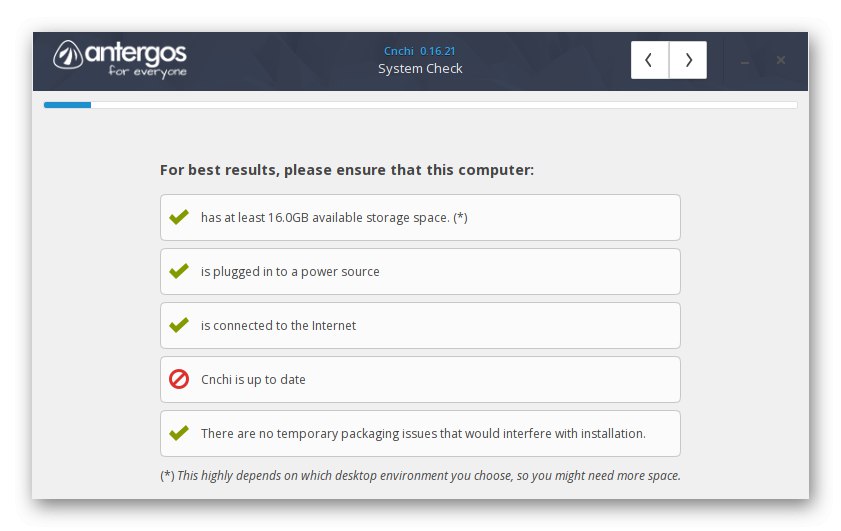Select the 'Cnchi is up to date' text
Viewport: 841px width, 531px height.
tap(253, 379)
